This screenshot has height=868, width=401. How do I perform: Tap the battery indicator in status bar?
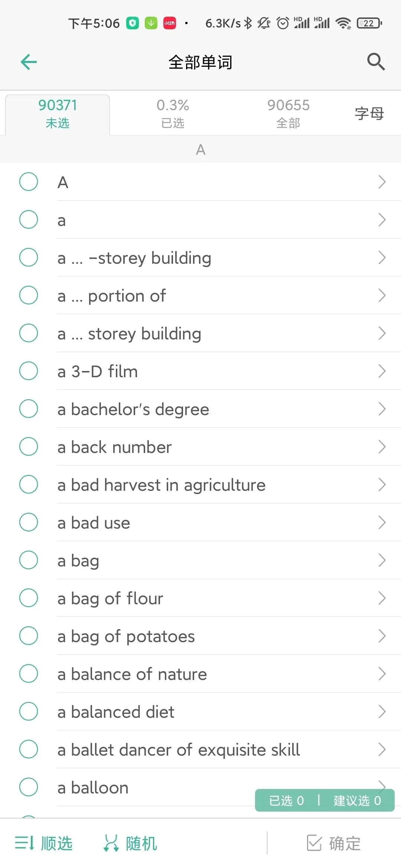point(369,23)
